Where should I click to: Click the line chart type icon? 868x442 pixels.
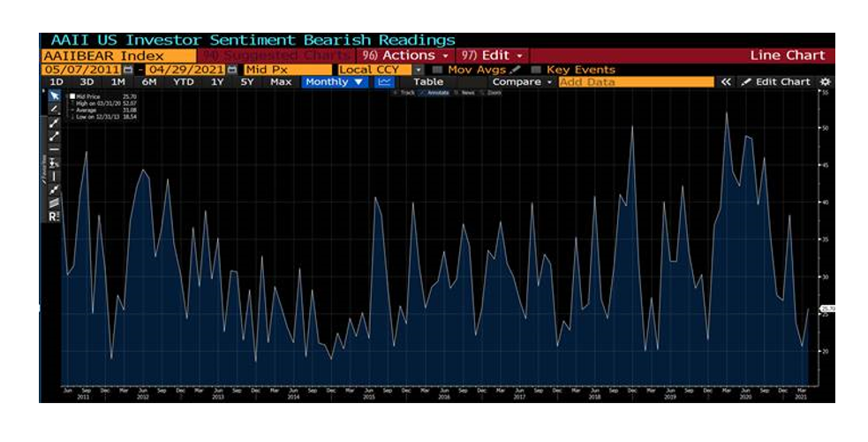(384, 82)
